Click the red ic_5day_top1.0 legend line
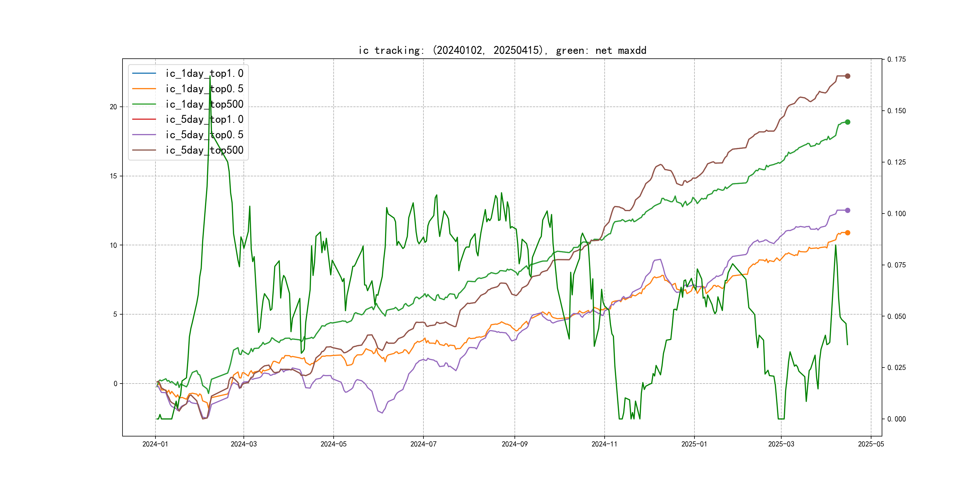The width and height of the screenshot is (980, 490). coord(144,119)
